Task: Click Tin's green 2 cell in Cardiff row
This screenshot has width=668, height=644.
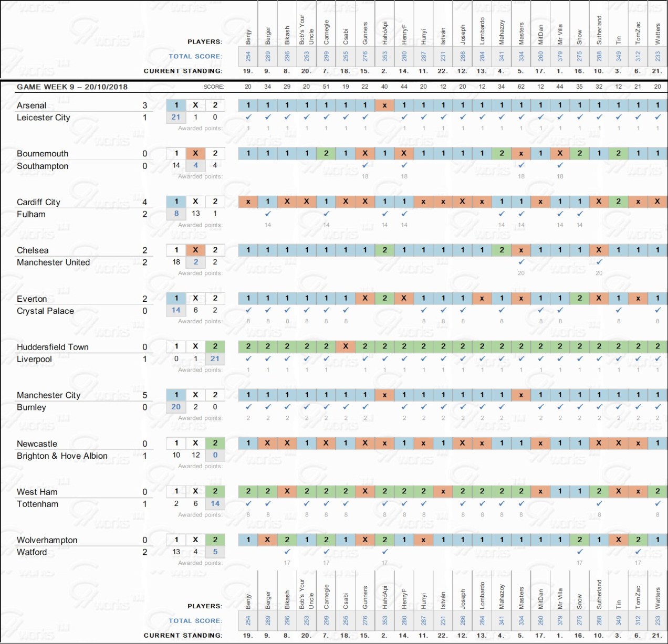Action: (618, 202)
